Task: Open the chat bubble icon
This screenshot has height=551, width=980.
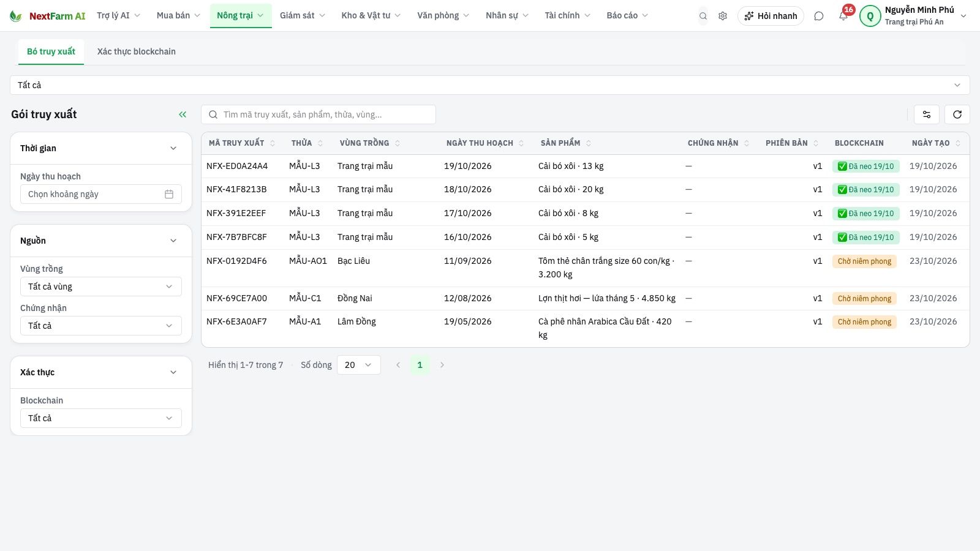Action: [819, 16]
